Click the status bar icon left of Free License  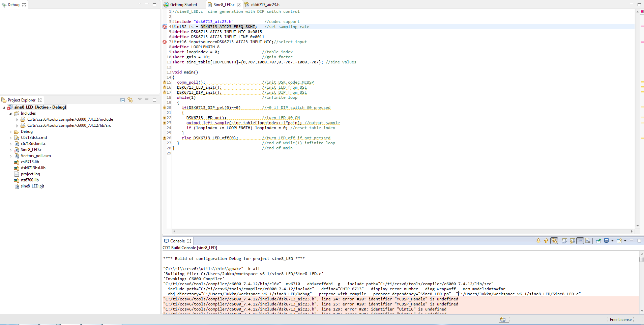503,319
